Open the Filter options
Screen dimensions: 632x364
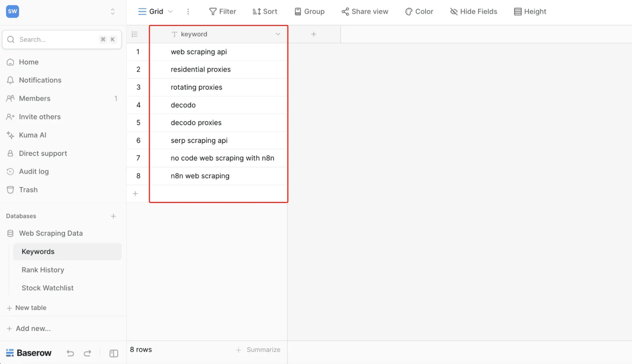222,12
